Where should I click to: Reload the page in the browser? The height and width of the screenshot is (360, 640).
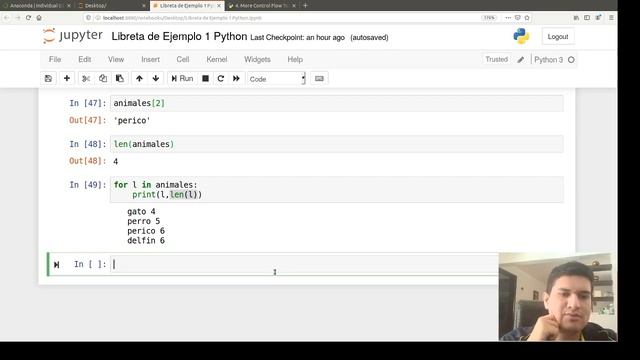28,18
